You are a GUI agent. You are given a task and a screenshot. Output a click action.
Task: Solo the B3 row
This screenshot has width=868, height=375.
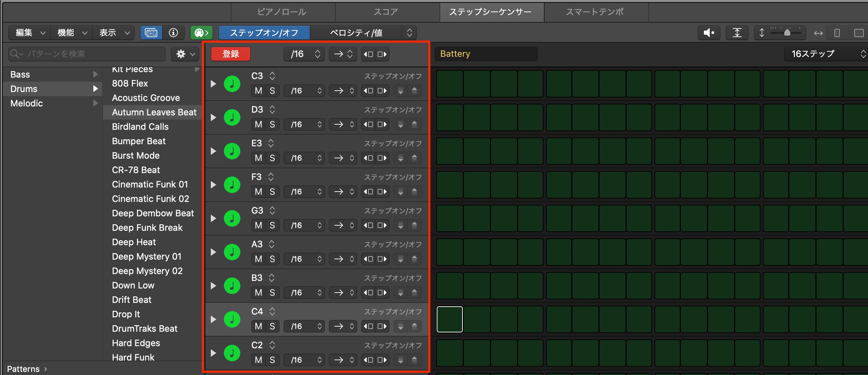272,293
